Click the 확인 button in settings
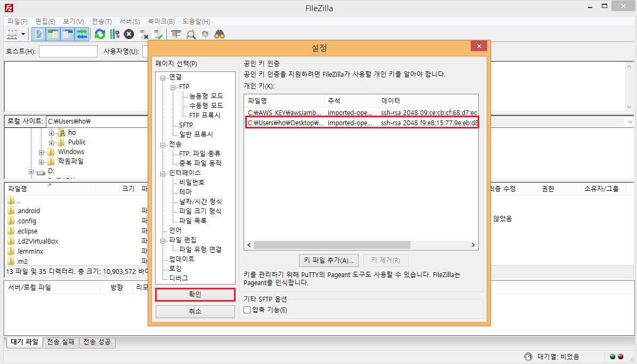 pyautogui.click(x=195, y=295)
